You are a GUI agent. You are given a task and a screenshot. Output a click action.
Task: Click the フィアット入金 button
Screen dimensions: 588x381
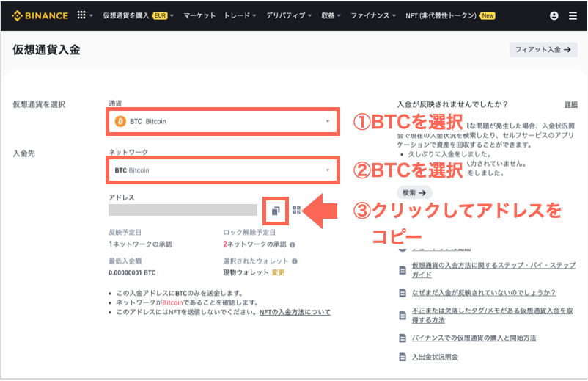[x=543, y=49]
